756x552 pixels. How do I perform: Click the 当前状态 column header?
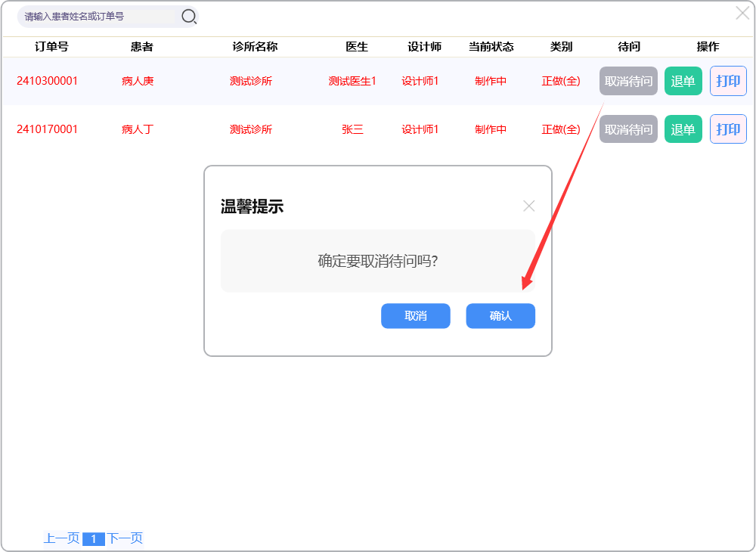pos(491,47)
